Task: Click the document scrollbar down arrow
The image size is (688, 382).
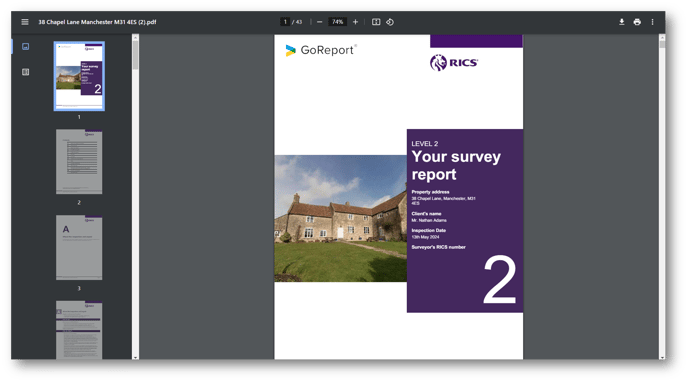Action: click(x=662, y=357)
